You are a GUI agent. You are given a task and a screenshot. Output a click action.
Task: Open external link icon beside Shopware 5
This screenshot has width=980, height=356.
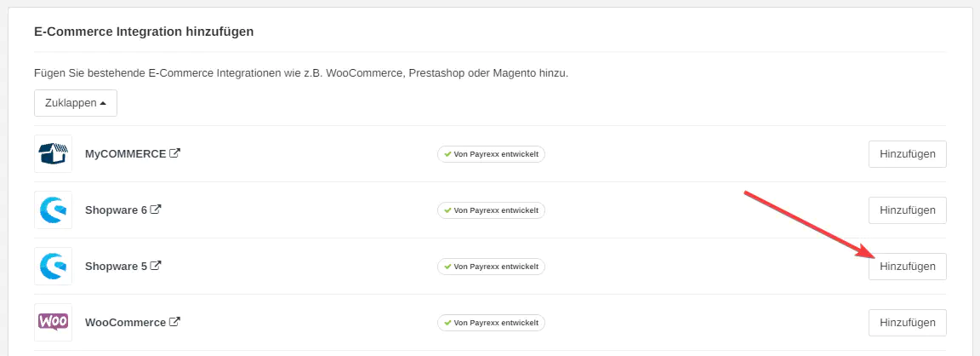click(x=156, y=266)
